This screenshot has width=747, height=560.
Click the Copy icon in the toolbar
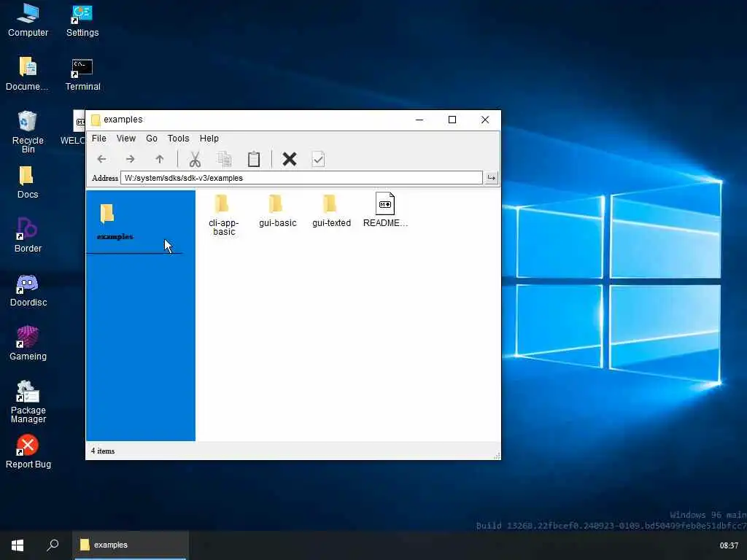224,159
